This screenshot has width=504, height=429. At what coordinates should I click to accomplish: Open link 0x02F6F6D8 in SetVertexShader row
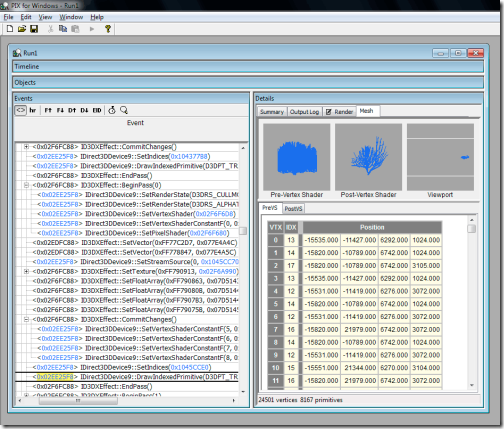pos(214,214)
